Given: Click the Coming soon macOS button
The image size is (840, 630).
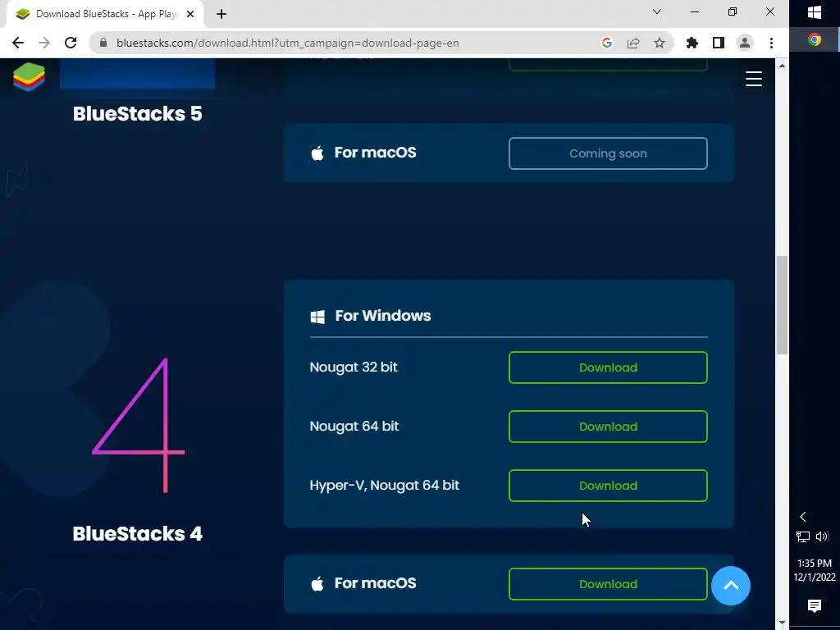Looking at the screenshot, I should point(608,153).
